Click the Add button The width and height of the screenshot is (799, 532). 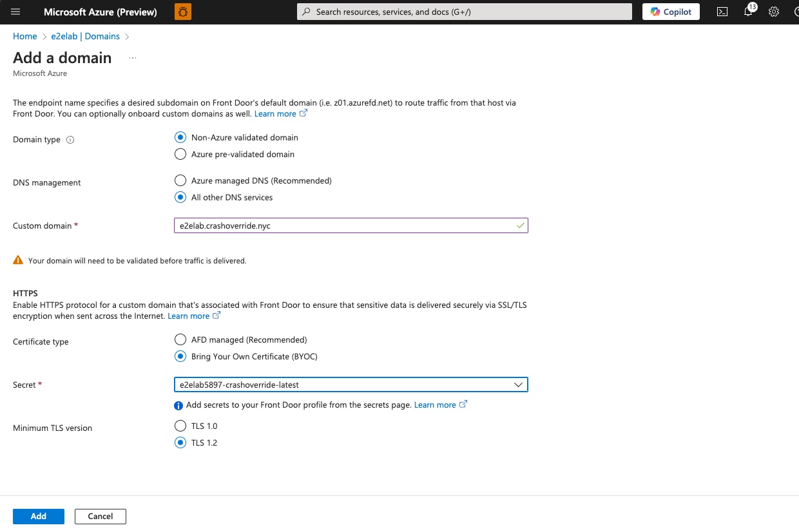[x=39, y=516]
